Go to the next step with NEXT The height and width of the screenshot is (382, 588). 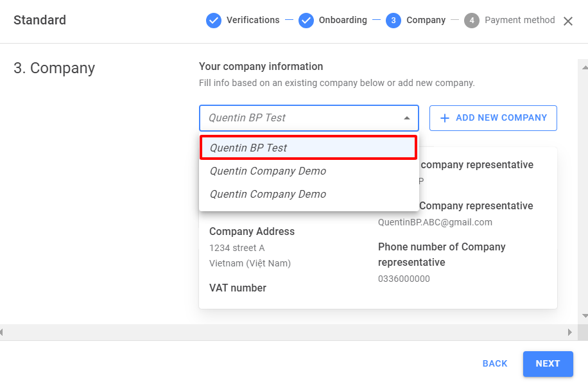click(548, 363)
